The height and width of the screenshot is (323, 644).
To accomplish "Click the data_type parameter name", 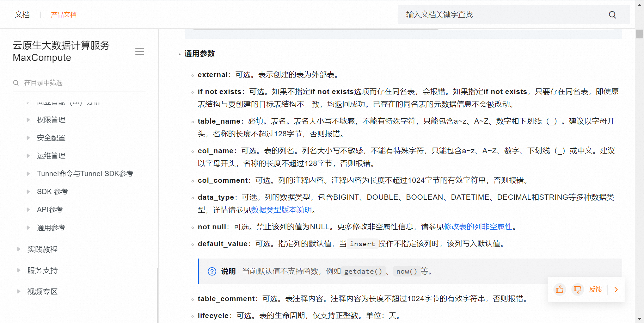I will coord(216,197).
